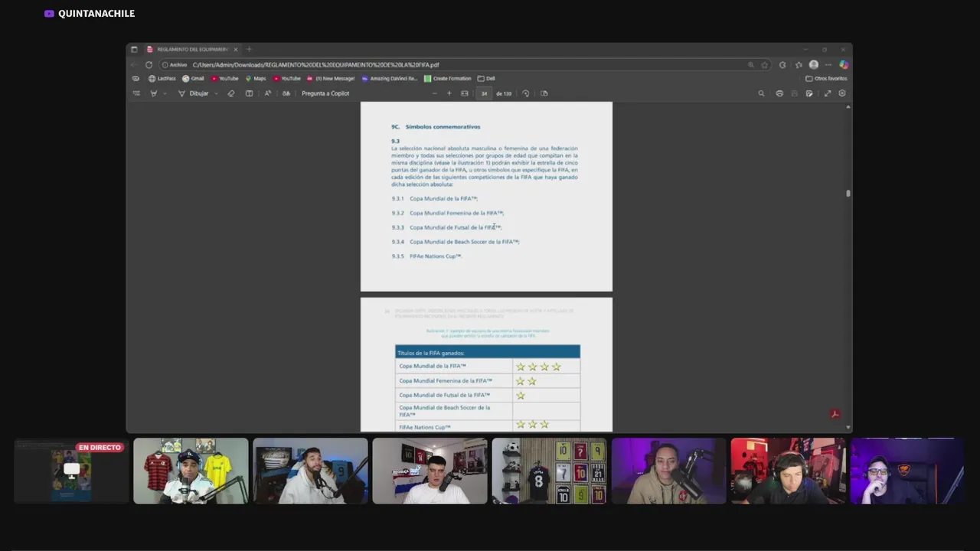Select the REGLAMENTO DEL EQUIPAMIENTO tab
The width and height of the screenshot is (980, 551).
tap(192, 49)
